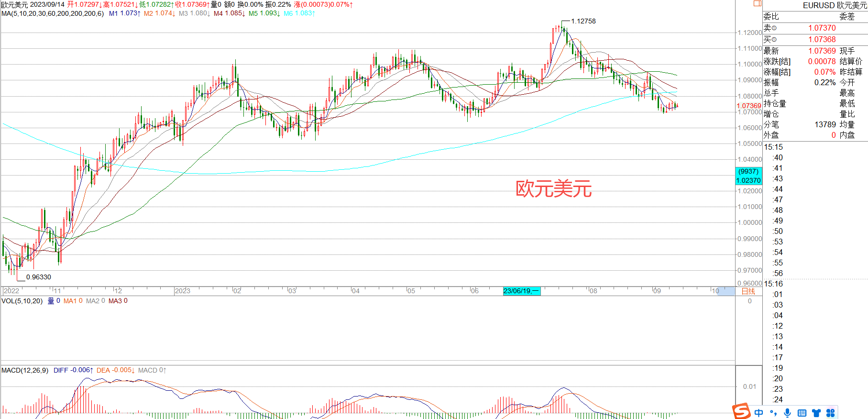Select the M4 1.085 moving average value
The image size is (868, 419).
coord(229,13)
